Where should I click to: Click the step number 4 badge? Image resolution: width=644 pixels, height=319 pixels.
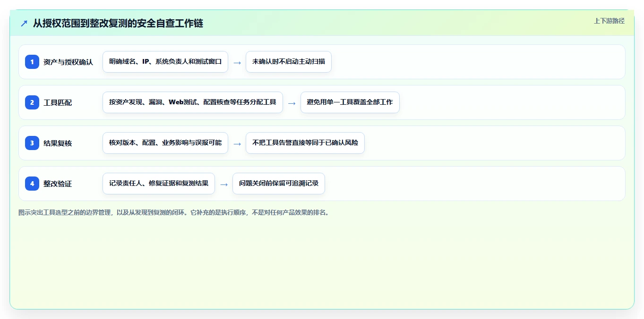click(x=32, y=184)
